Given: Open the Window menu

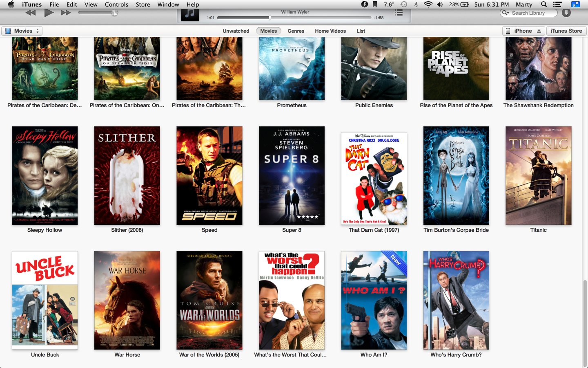Looking at the screenshot, I should point(168,4).
